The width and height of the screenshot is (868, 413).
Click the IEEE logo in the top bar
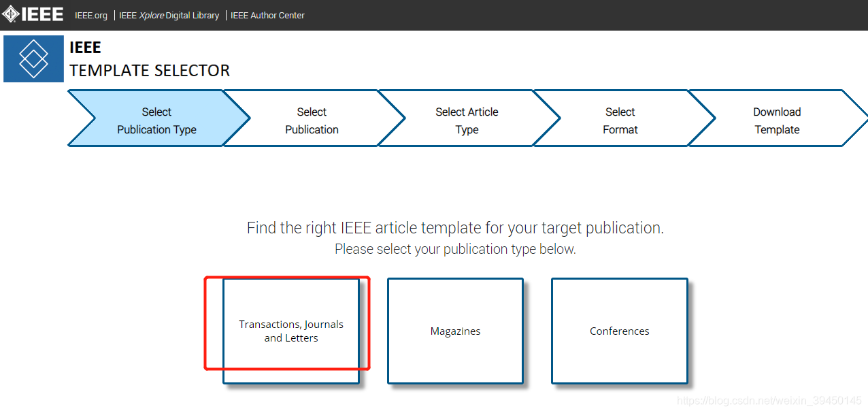click(x=33, y=14)
